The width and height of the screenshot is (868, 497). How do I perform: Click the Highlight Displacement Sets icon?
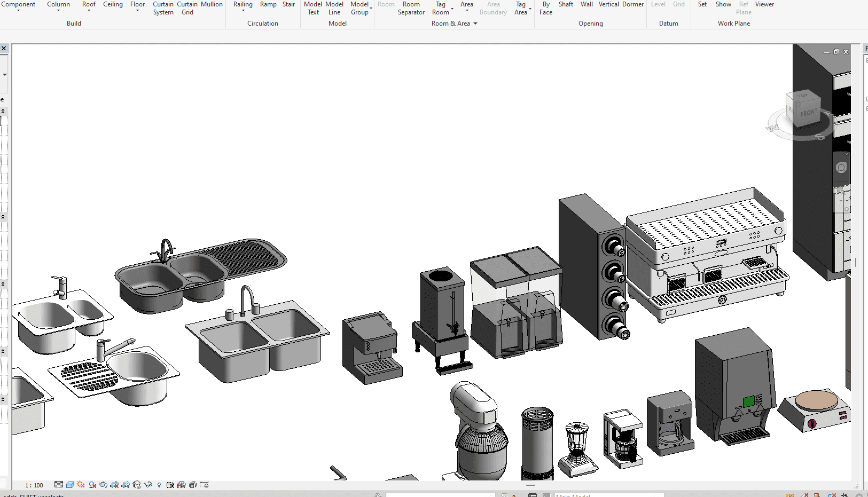[x=193, y=485]
